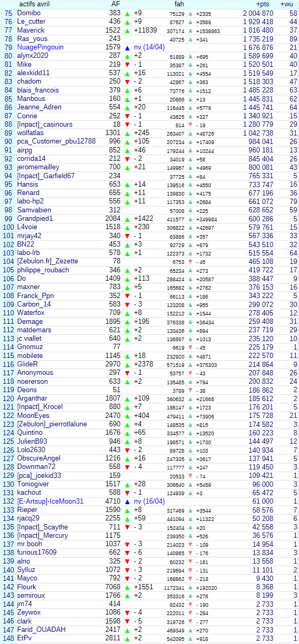Click the green up arrow beside Flourk
This screenshot has width=299, height=644.
[x=127, y=587]
